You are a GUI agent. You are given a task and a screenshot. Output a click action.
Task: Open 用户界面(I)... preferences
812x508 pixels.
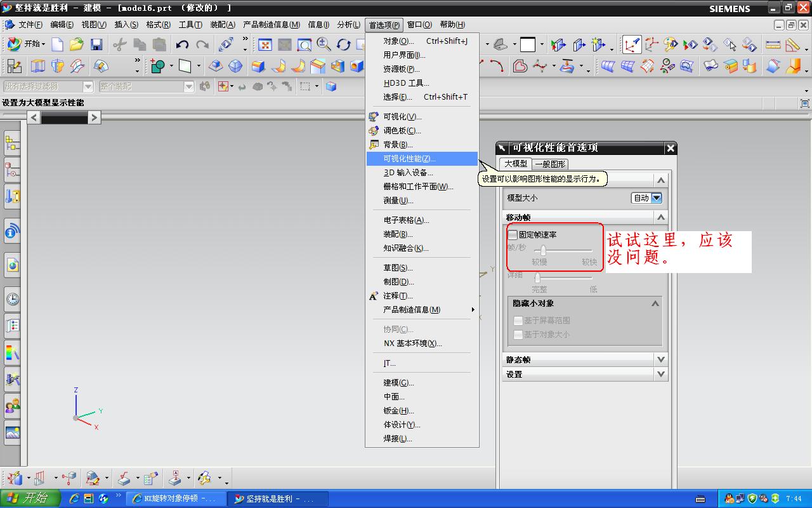[x=422, y=55]
